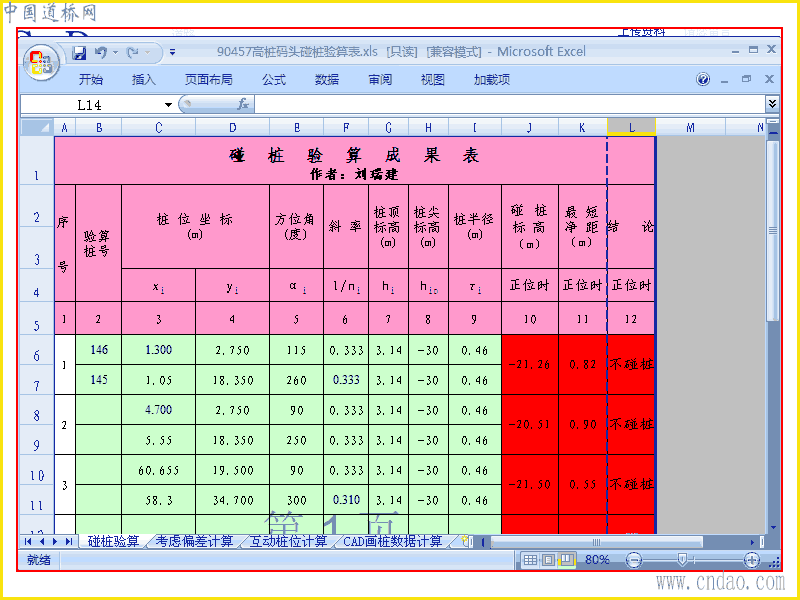Switch to Normal view in status bar
The height and width of the screenshot is (600, 800).
tap(530, 560)
